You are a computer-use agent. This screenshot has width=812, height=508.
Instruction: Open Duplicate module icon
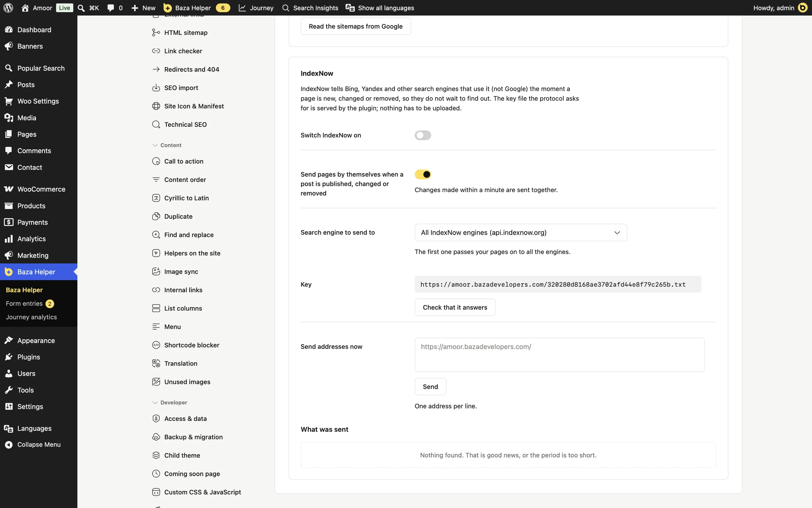(x=156, y=216)
